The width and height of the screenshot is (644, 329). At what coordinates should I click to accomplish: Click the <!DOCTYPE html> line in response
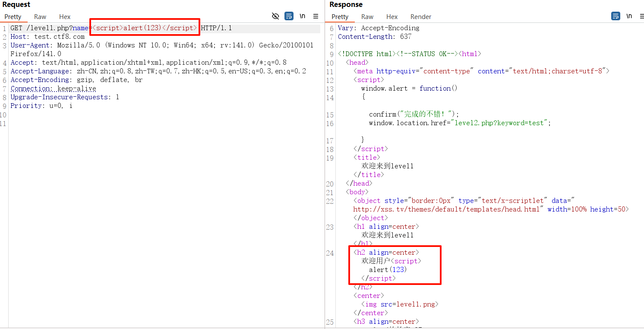pos(409,54)
